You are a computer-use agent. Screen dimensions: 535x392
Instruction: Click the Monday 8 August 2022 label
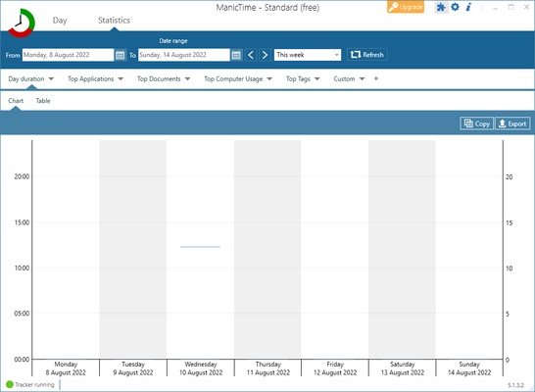66,368
